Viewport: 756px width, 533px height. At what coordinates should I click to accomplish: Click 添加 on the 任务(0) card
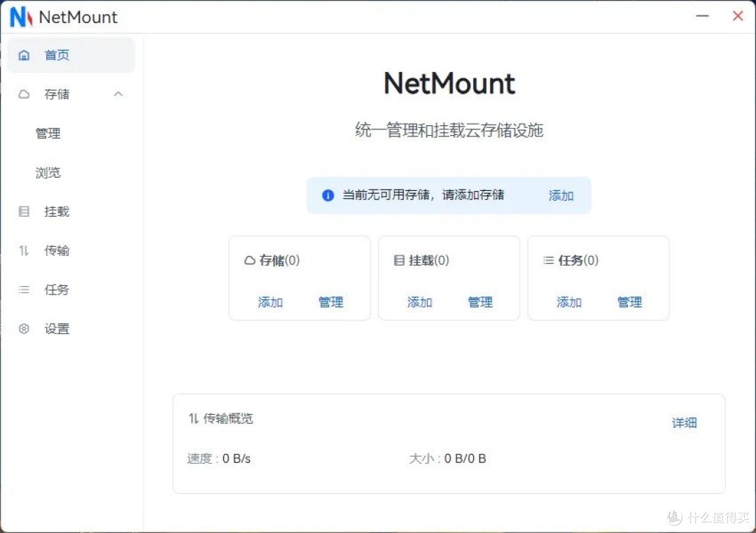click(x=569, y=302)
